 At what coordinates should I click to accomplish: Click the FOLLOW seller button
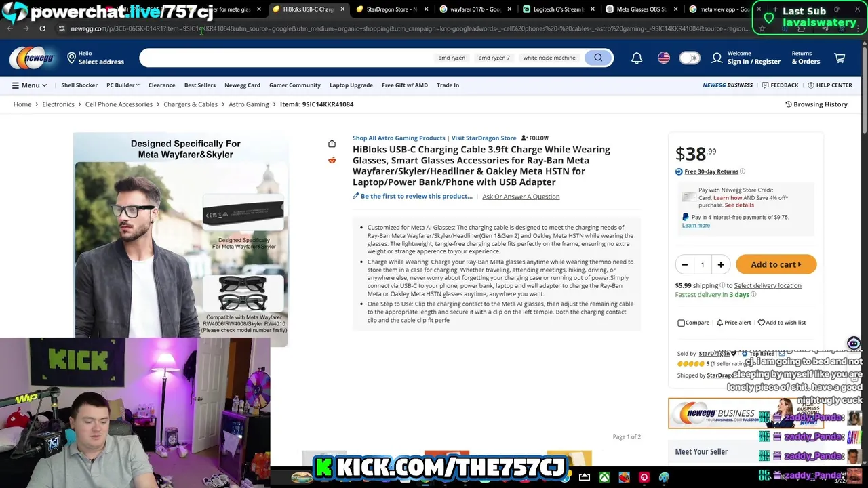pos(534,138)
